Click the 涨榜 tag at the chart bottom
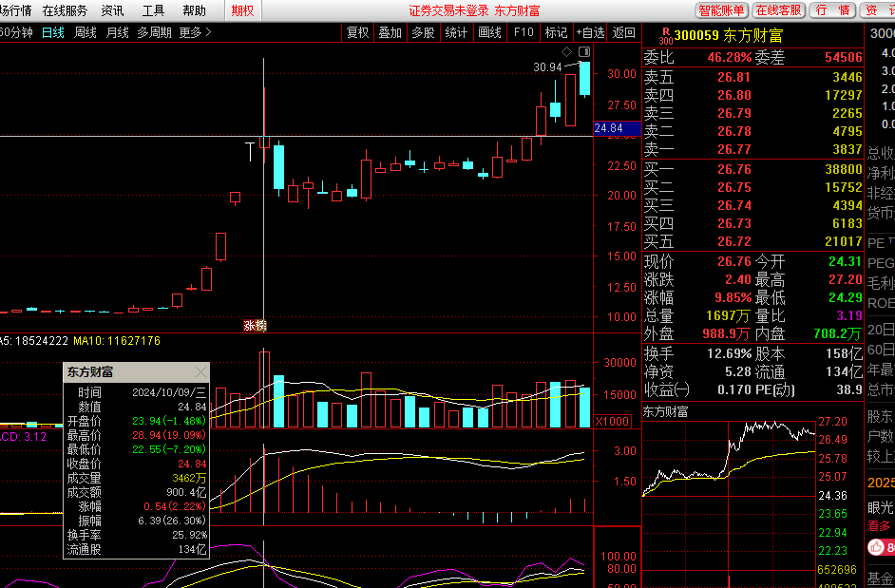Image resolution: width=895 pixels, height=588 pixels. pos(255,326)
